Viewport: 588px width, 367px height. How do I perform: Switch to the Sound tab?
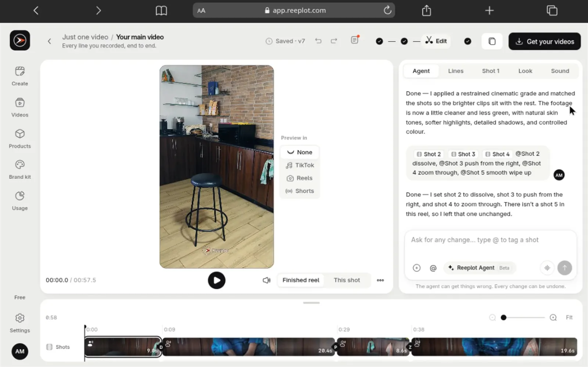(560, 71)
